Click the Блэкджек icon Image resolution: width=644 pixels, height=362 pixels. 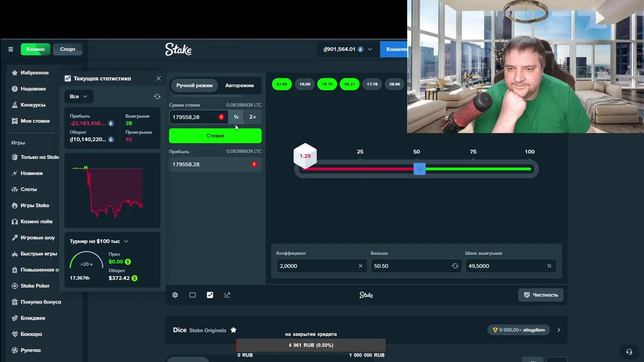(x=15, y=318)
